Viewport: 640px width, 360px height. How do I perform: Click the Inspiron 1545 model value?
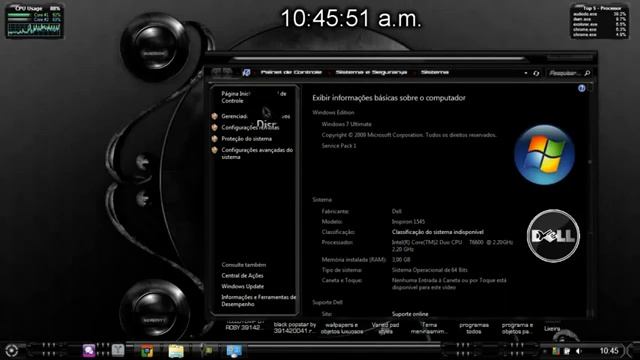(x=408, y=222)
